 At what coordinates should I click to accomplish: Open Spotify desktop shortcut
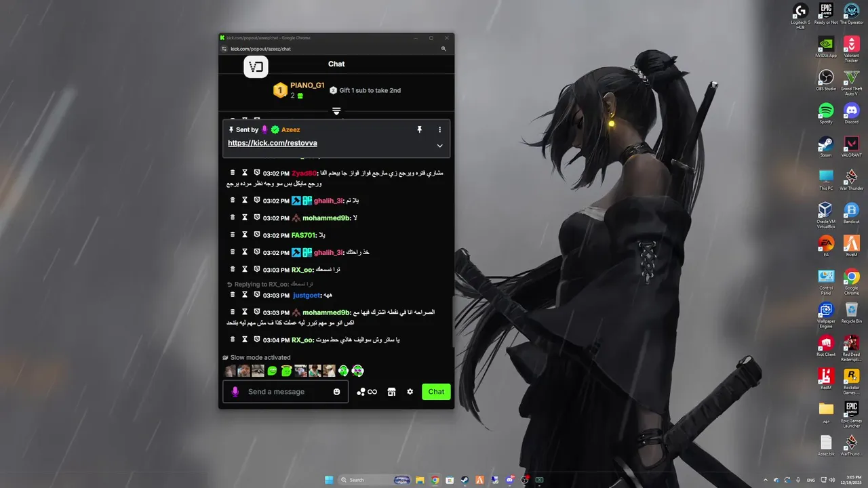(x=825, y=113)
